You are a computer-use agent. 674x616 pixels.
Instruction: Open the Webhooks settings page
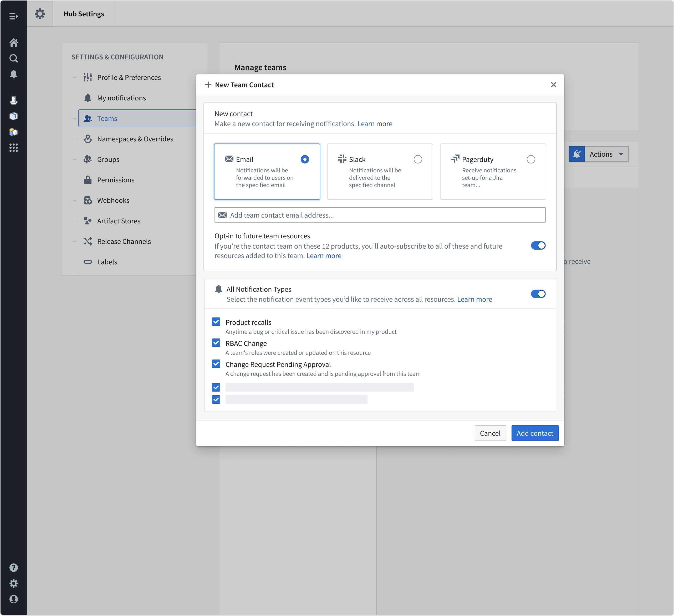click(113, 200)
